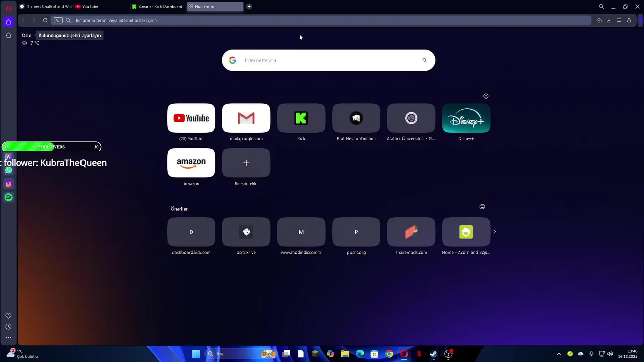Click the VPN badge in address bar
The image size is (644, 362).
[58, 20]
